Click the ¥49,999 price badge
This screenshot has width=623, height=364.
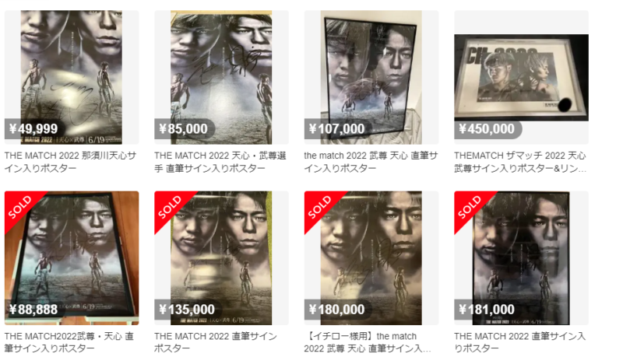pos(34,128)
